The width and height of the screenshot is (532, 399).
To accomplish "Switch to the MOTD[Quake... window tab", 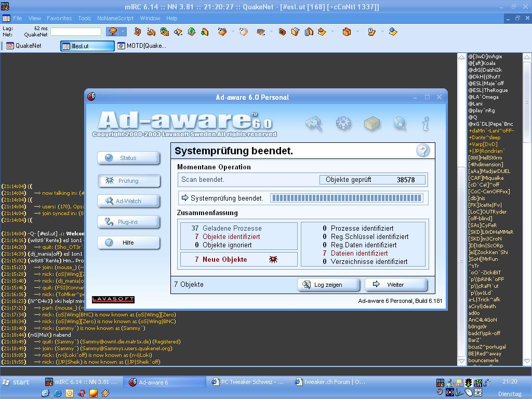I will (142, 46).
